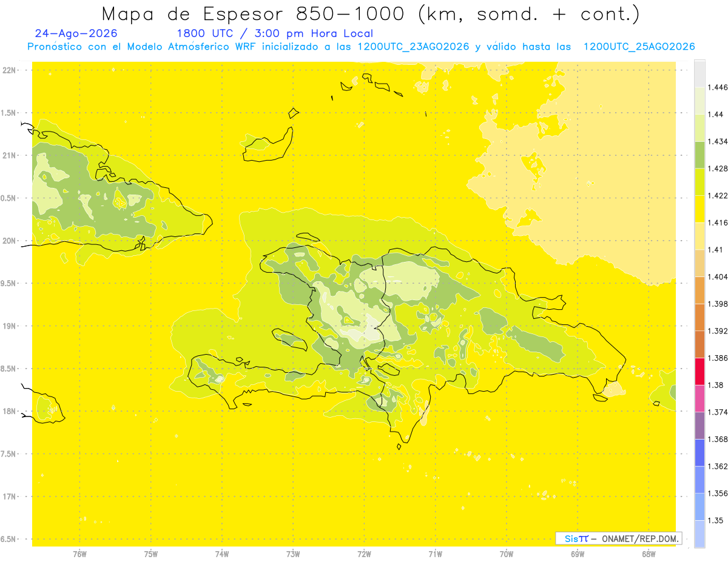Image resolution: width=728 pixels, height=562 pixels.
Task: Click the 71W longitude axis label
Action: [x=435, y=554]
